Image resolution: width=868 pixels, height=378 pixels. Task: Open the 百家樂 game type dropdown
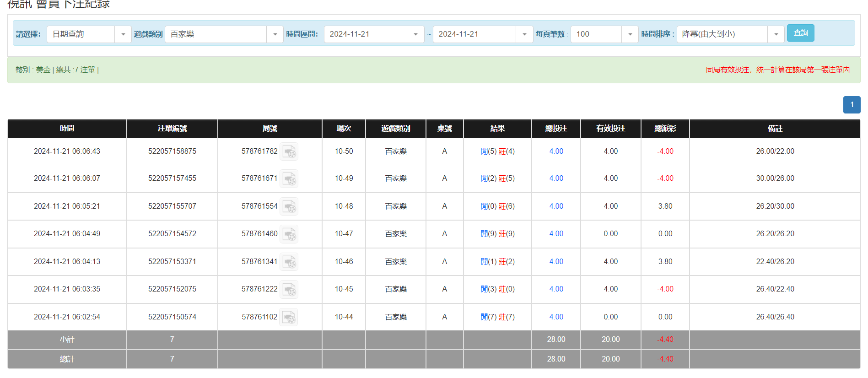275,34
